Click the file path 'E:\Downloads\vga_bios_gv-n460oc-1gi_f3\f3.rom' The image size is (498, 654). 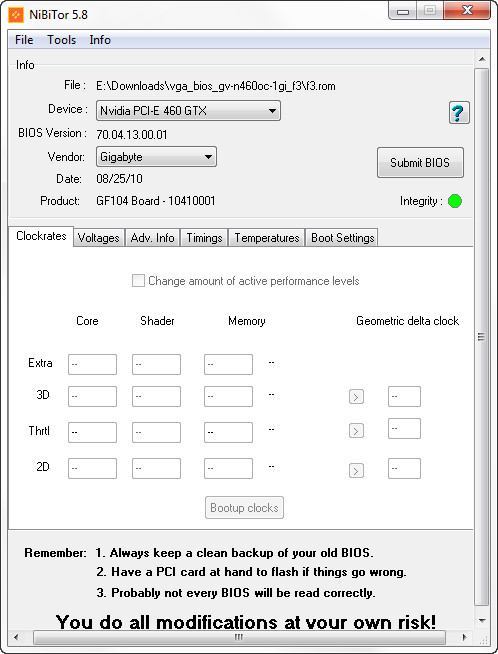(216, 86)
